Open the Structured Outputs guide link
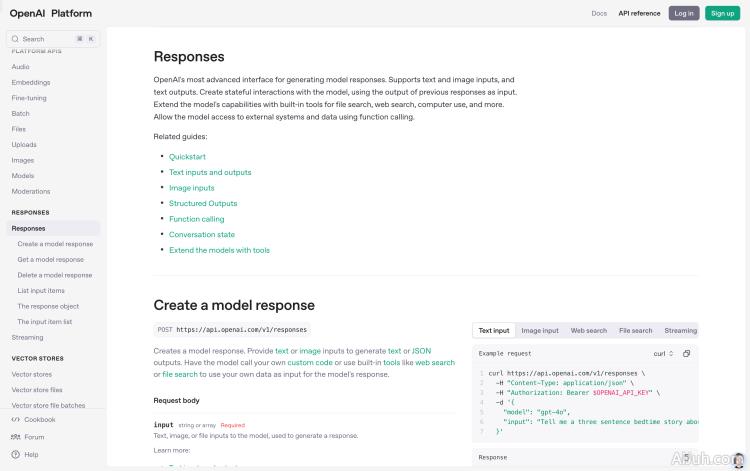This screenshot has height=471, width=750. pos(203,203)
